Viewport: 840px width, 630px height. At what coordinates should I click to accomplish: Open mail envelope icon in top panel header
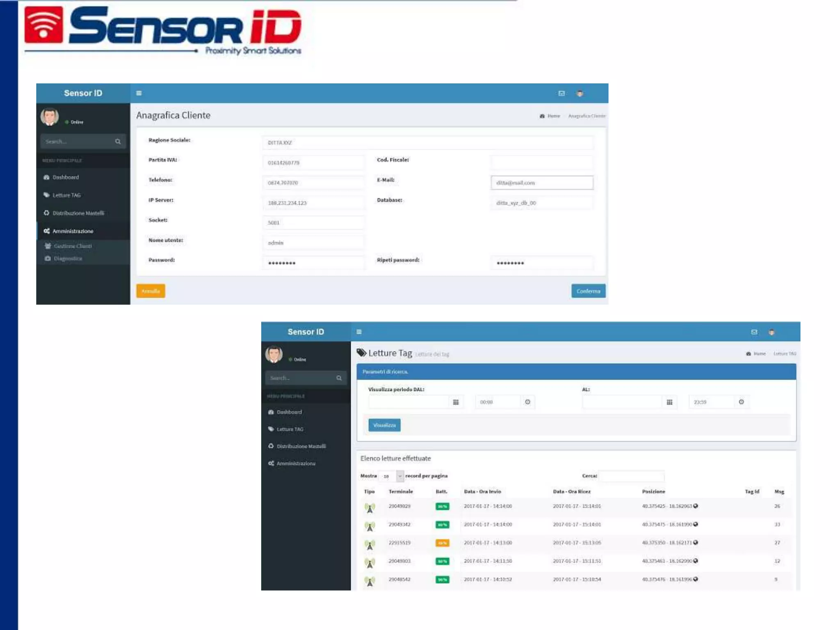[562, 94]
